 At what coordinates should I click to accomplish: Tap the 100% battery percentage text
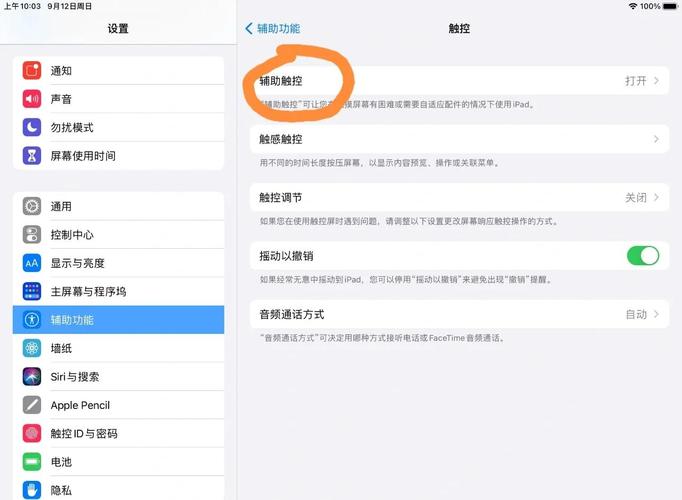[650, 6]
